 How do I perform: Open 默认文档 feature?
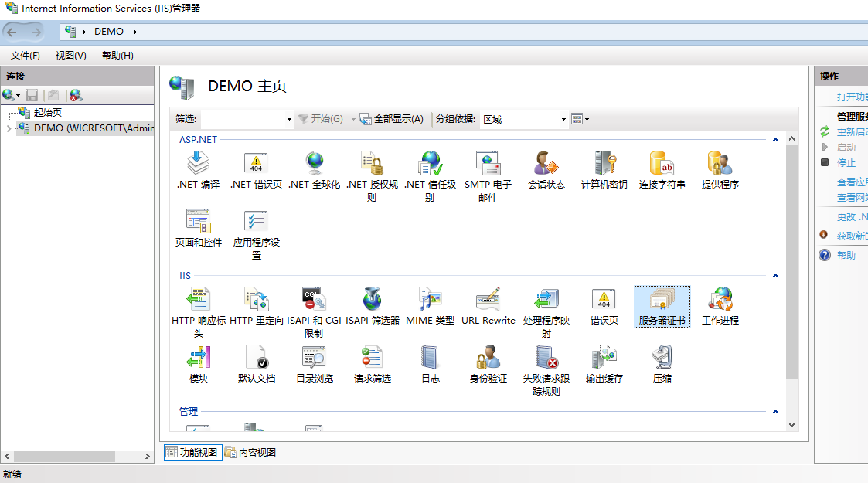257,364
